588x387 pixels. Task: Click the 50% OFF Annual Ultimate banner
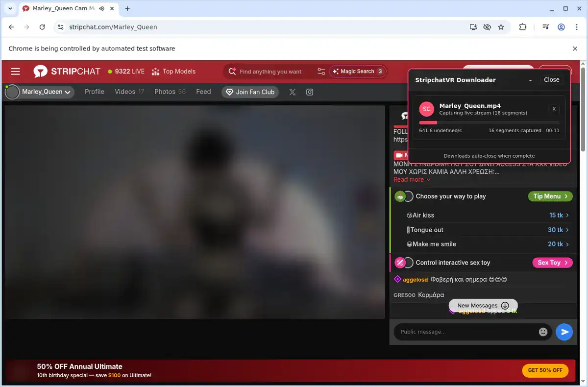tap(289, 371)
